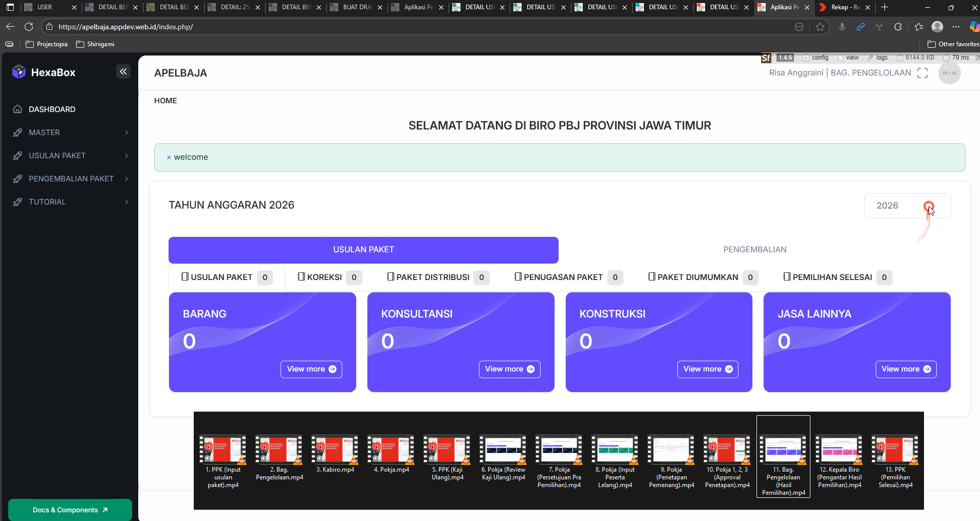Add the page to favorites with the star icon
The height and width of the screenshot is (521, 980).
pyautogui.click(x=820, y=27)
